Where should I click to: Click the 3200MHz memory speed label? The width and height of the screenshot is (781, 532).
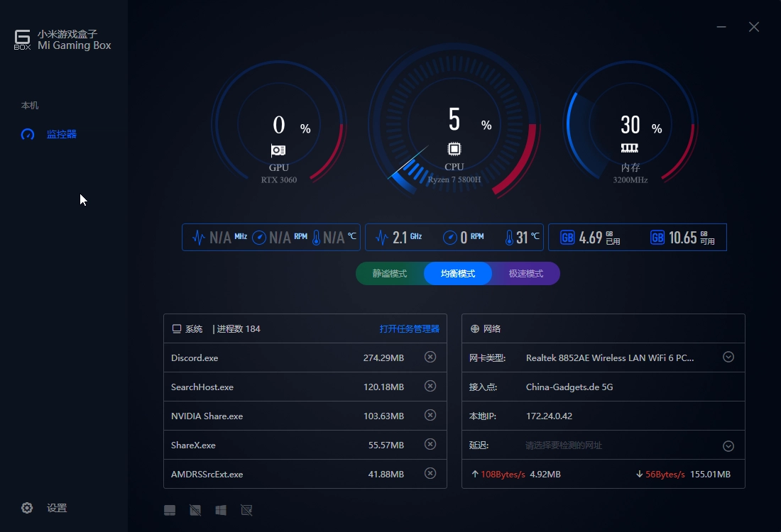coord(630,179)
